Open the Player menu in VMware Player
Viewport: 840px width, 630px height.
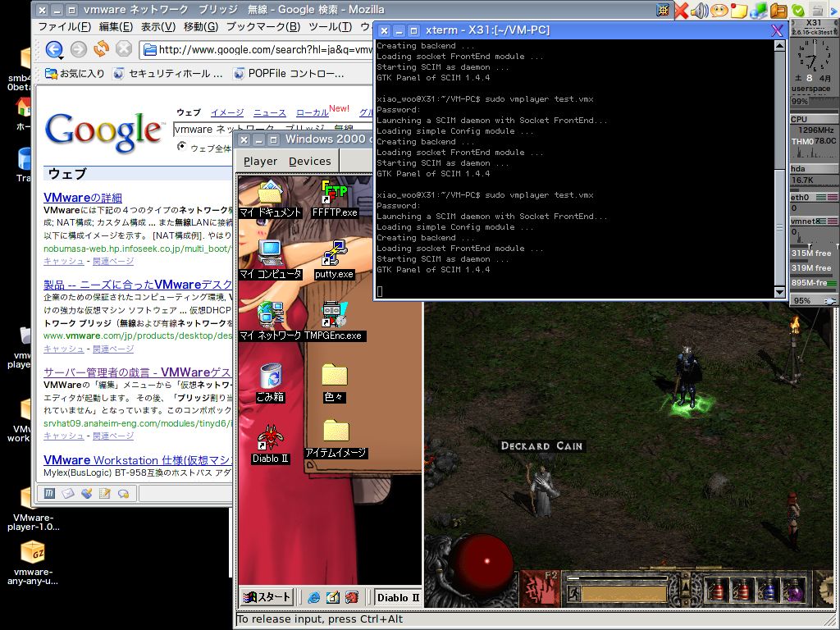point(260,162)
